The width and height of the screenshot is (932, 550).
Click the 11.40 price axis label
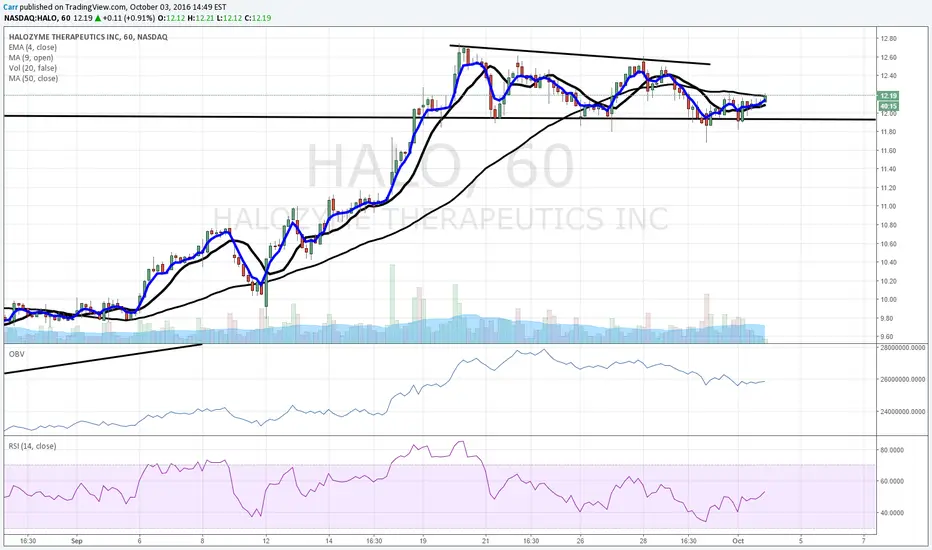[889, 169]
